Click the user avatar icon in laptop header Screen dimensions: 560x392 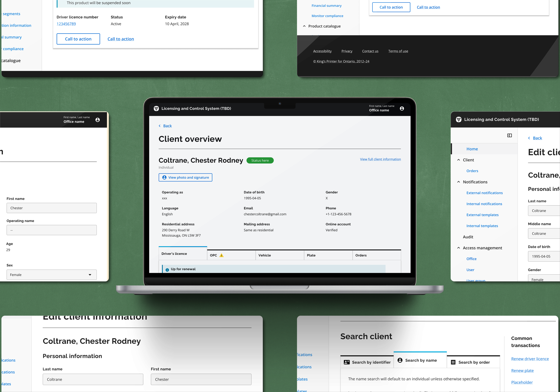[402, 108]
